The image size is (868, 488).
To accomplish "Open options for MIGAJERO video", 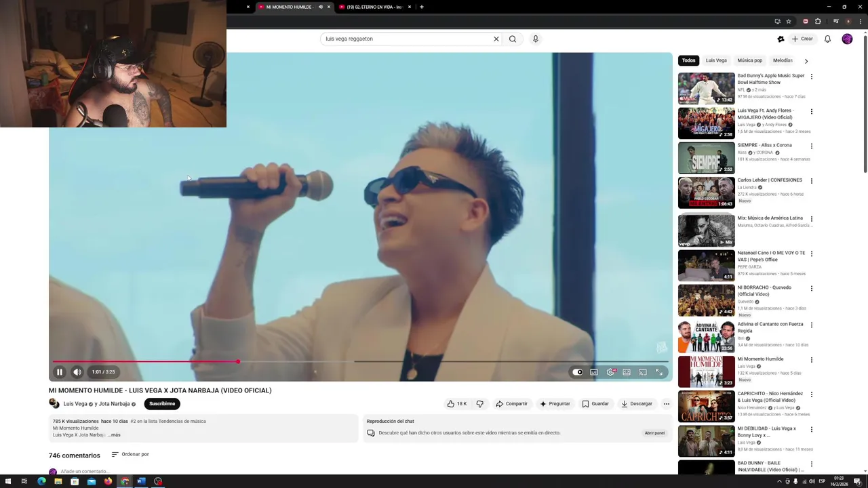I will click(812, 112).
